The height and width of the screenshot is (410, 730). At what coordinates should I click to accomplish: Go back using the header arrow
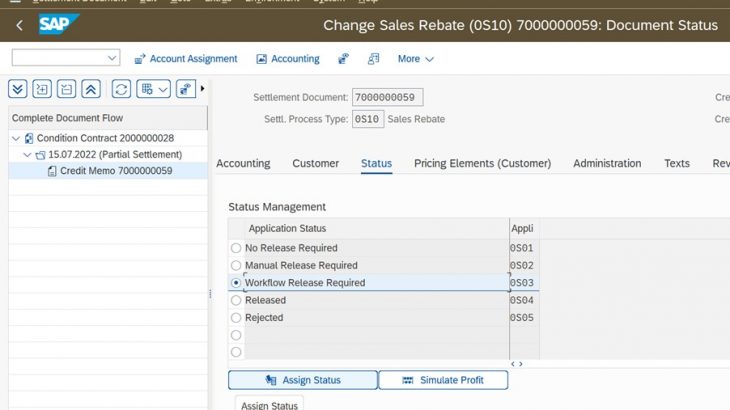19,25
